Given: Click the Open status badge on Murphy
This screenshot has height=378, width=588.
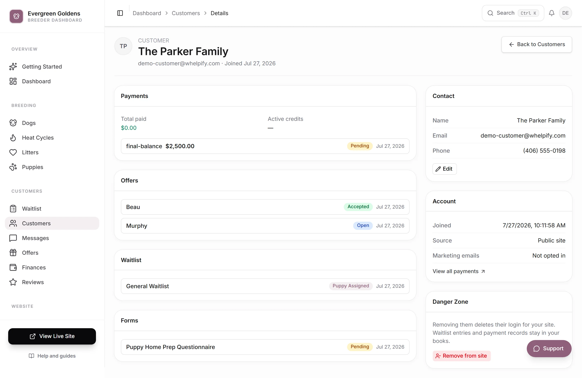Looking at the screenshot, I should click(x=363, y=226).
